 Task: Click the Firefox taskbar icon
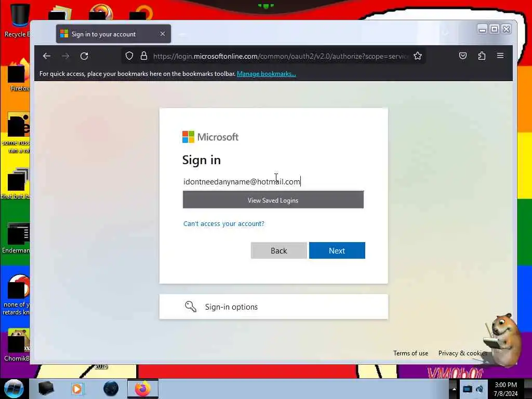[143, 389]
